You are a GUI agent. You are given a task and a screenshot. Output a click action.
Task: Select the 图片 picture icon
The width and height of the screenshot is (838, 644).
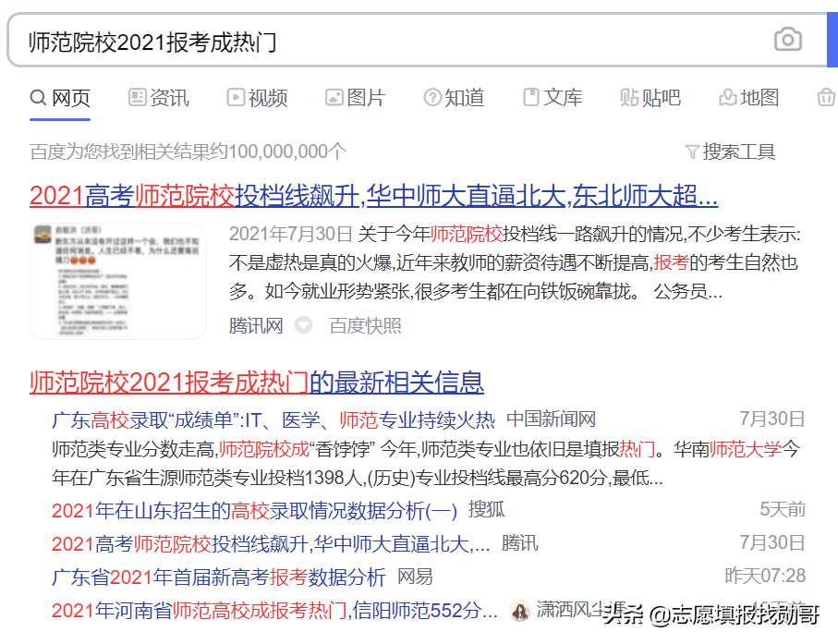coord(333,97)
